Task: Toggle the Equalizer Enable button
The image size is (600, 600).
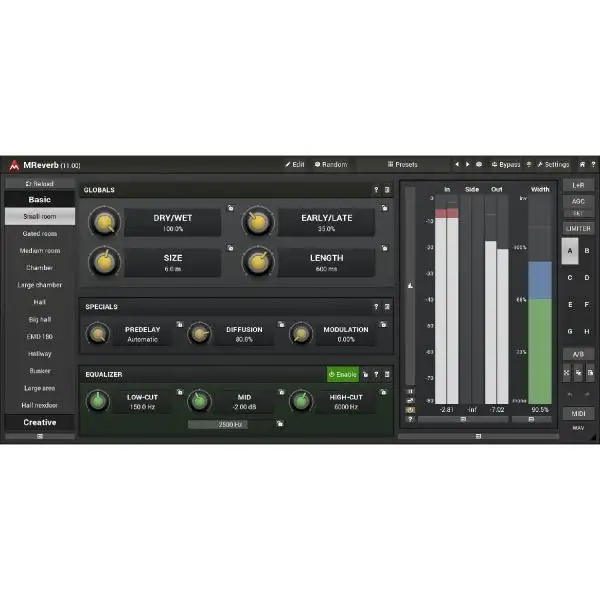Action: tap(342, 374)
